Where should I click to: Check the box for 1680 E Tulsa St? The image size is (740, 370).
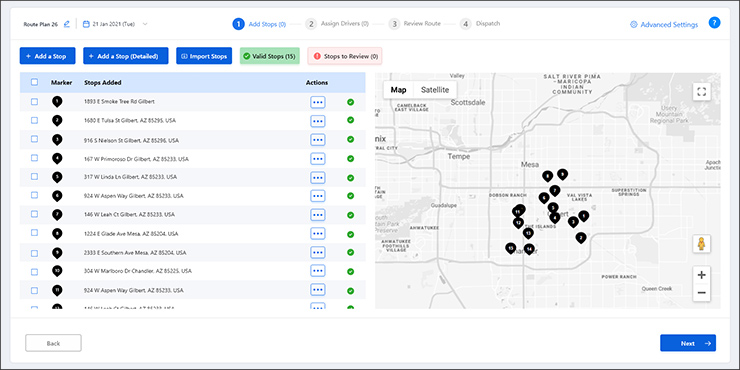point(34,120)
